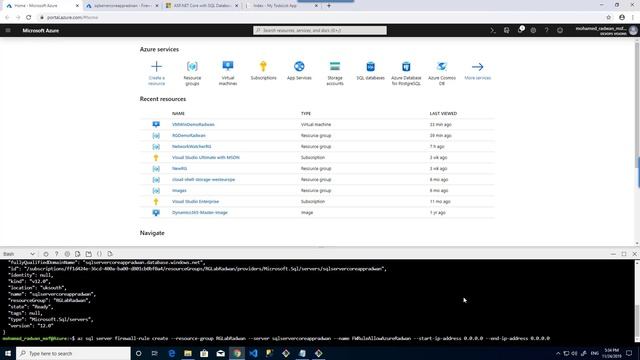Open Microsoft Edge from the taskbar

[171, 353]
